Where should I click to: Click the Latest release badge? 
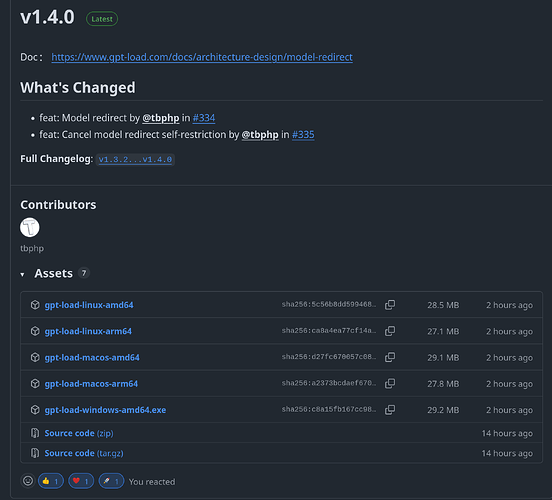[x=102, y=19]
